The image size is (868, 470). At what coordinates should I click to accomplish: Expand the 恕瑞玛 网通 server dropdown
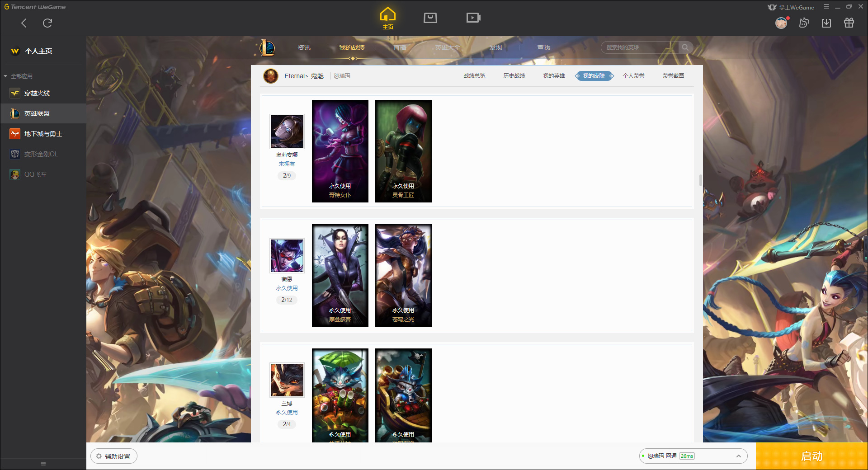click(693, 456)
